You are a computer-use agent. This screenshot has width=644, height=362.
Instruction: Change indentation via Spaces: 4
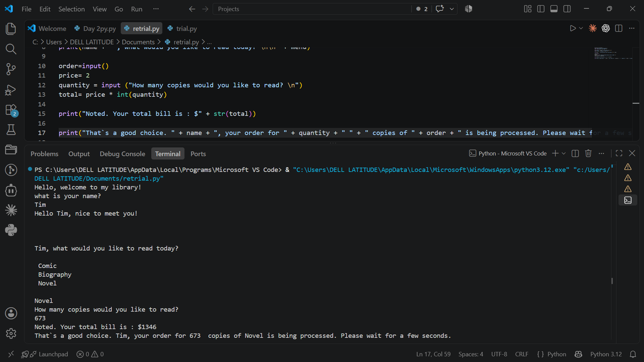471,354
